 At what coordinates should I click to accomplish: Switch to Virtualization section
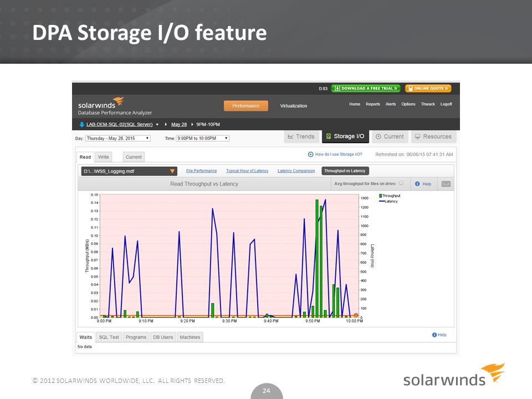[x=294, y=106]
